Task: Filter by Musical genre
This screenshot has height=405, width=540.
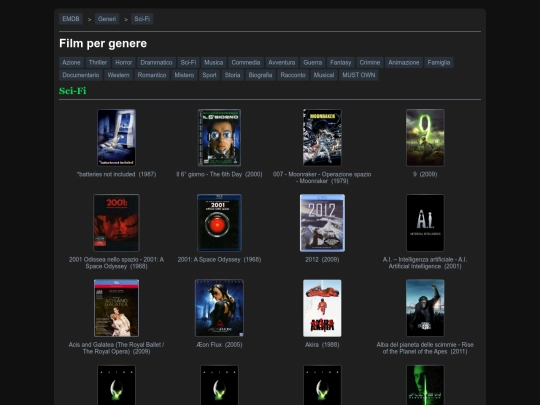Action: 324,75
